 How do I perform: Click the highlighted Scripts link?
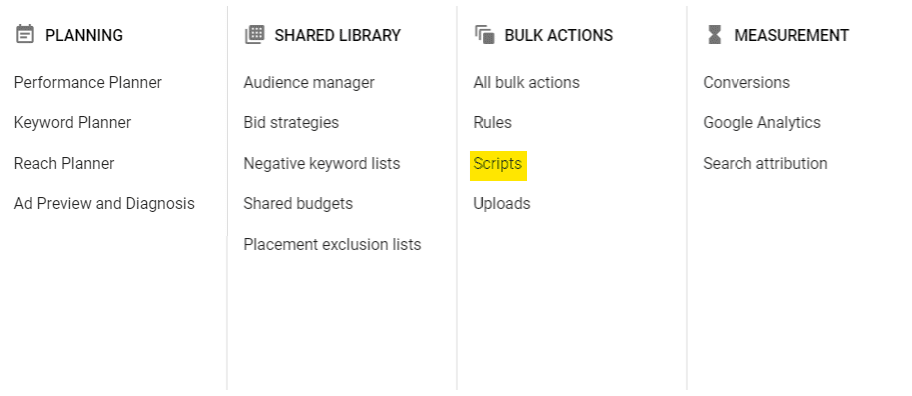click(x=498, y=164)
